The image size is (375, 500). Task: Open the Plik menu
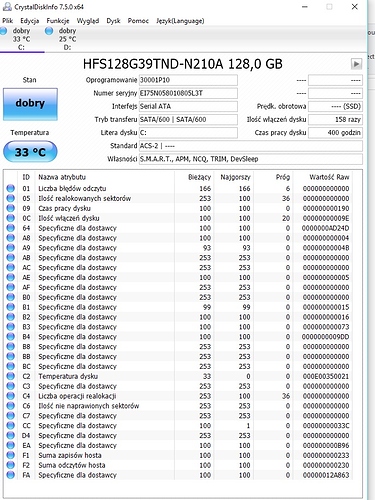(8, 21)
